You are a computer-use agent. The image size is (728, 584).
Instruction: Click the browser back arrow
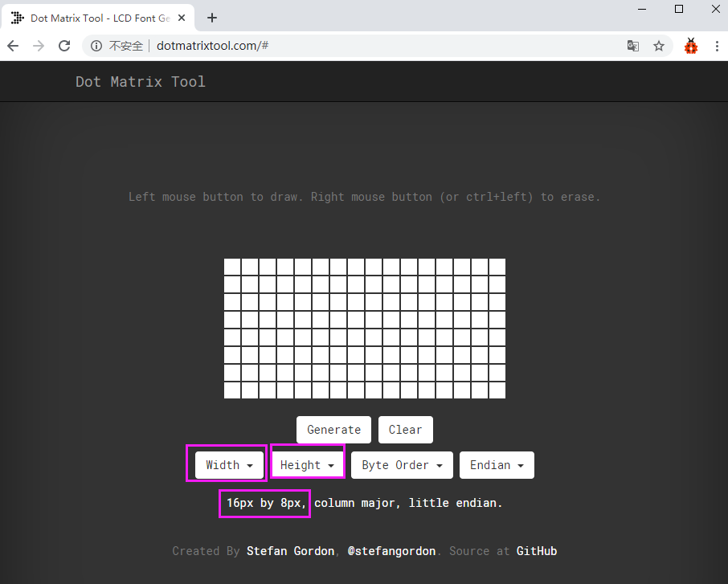click(x=13, y=46)
